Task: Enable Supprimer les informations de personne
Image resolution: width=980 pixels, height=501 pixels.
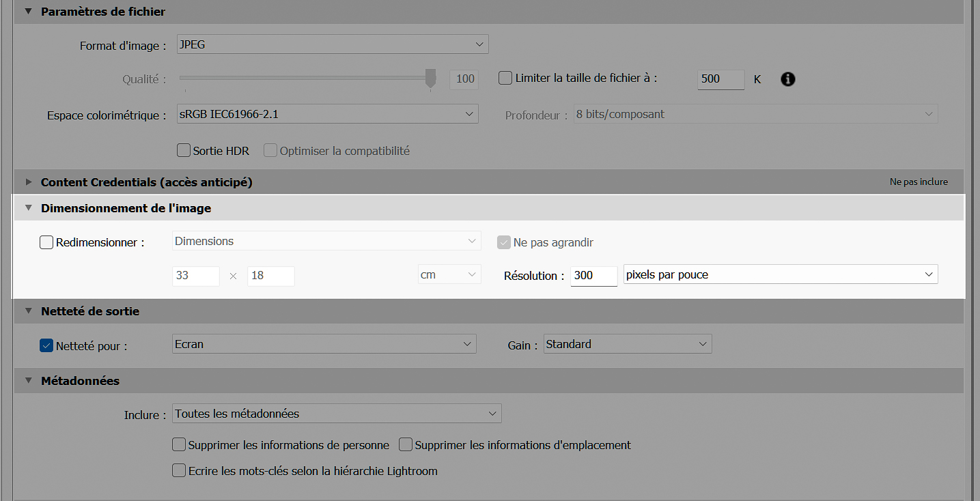Action: click(x=178, y=444)
